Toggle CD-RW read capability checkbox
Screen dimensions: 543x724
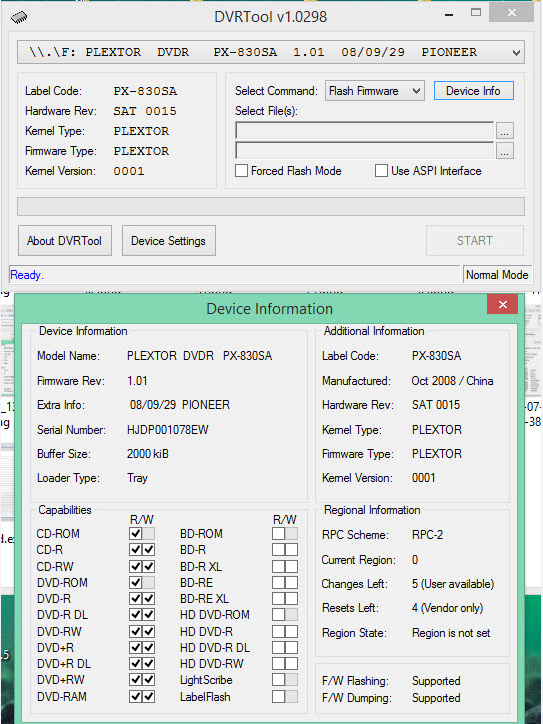(x=136, y=567)
